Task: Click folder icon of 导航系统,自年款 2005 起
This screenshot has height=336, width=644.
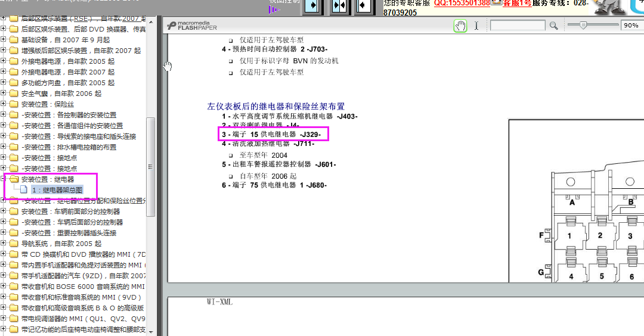Action: point(14,244)
